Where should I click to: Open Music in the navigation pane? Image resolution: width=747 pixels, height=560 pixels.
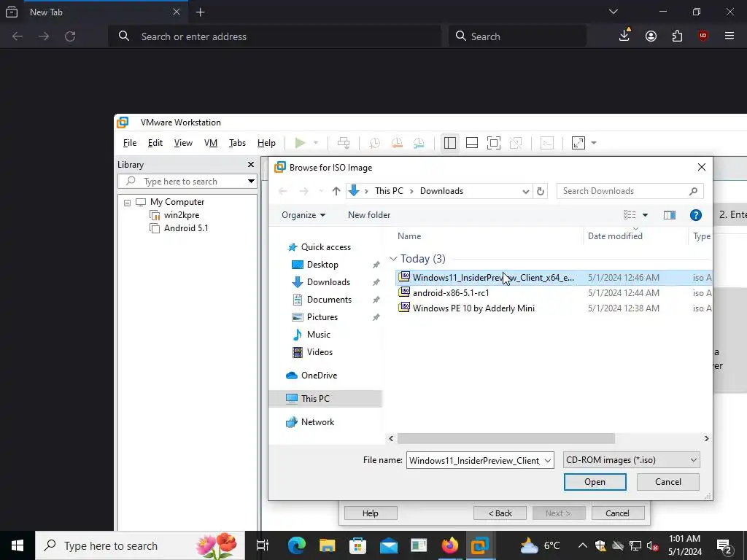click(x=319, y=335)
